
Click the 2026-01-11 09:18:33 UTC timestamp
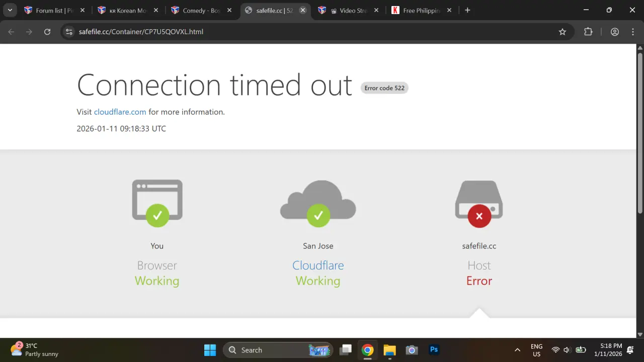[x=121, y=129]
